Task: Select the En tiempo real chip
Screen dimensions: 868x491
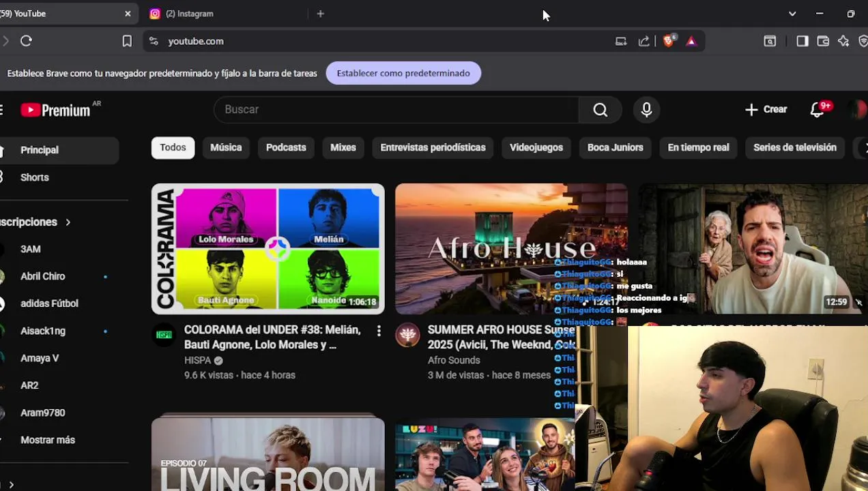Action: pyautogui.click(x=698, y=147)
